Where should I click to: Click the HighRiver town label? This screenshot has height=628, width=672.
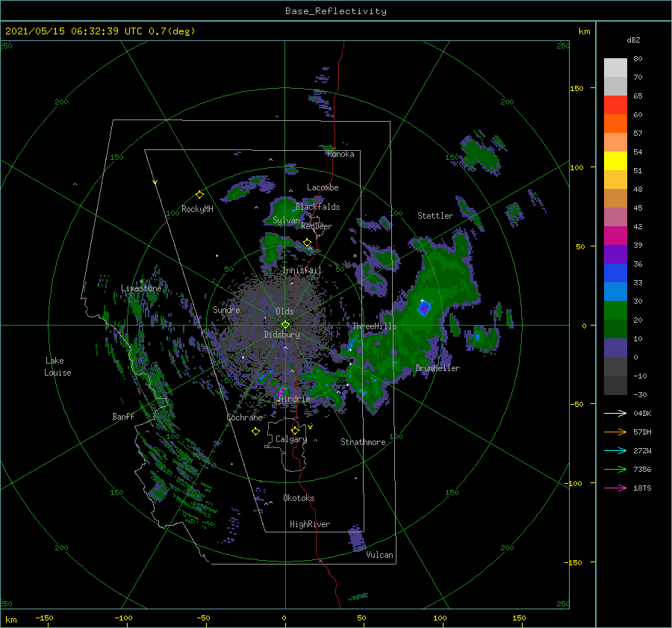[310, 524]
